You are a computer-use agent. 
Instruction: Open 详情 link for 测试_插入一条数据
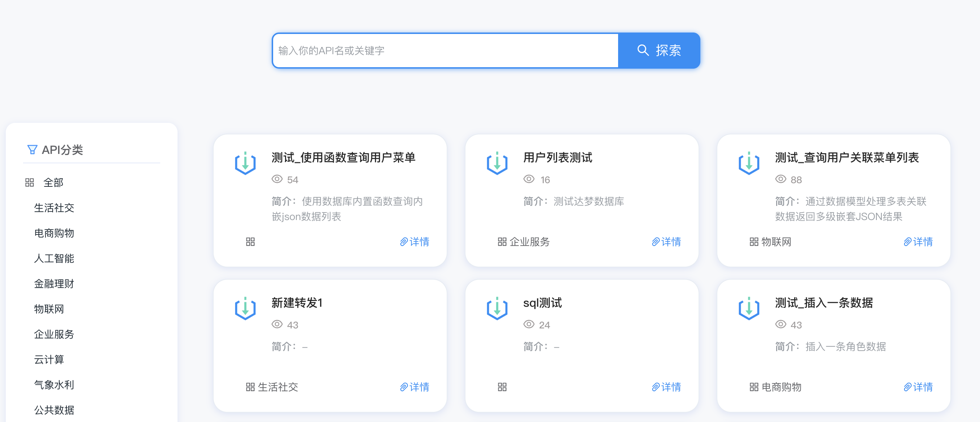tap(918, 387)
